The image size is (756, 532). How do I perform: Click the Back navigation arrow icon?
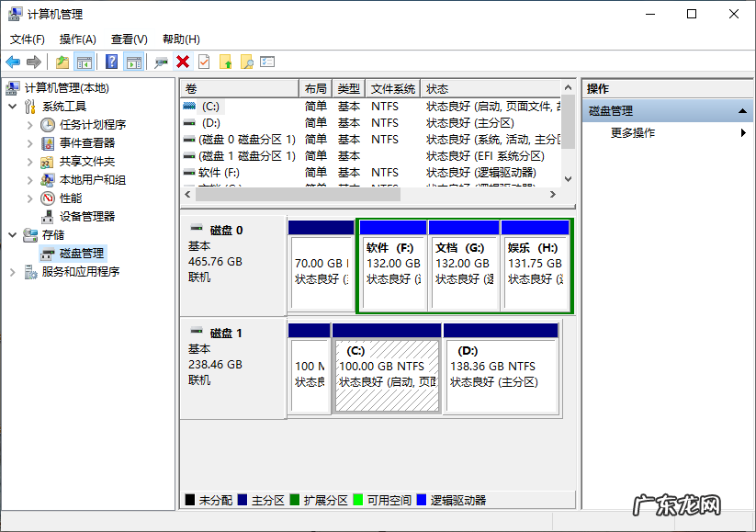click(x=14, y=62)
